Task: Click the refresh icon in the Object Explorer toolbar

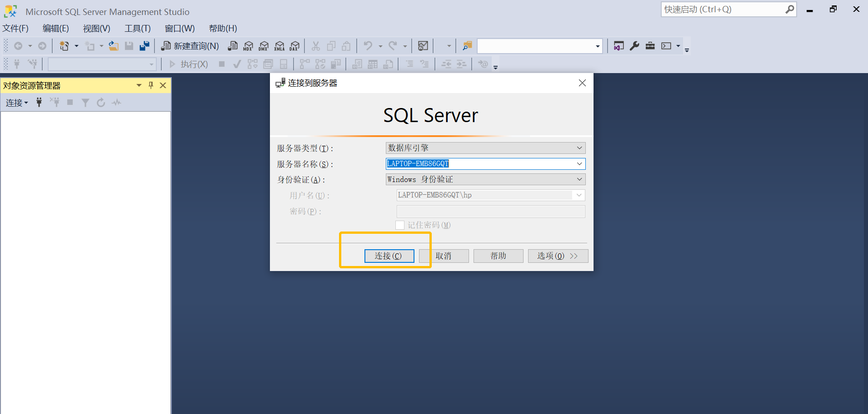Action: click(x=100, y=102)
